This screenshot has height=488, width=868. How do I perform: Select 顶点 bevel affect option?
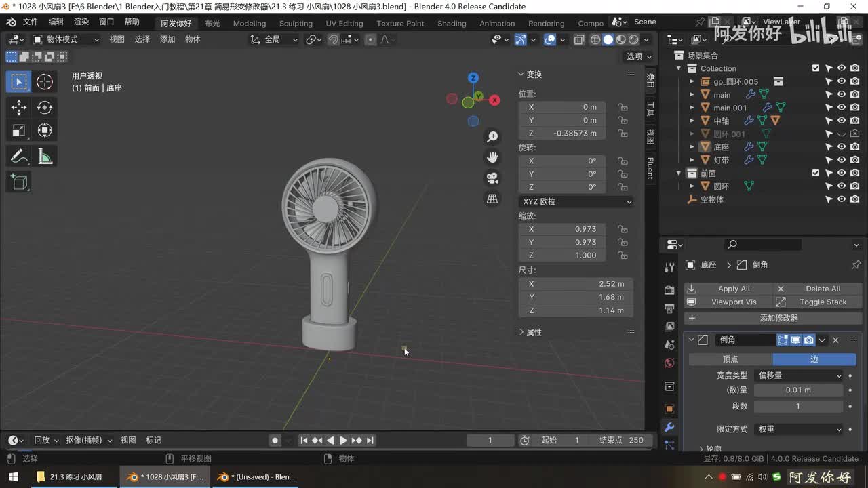[730, 359]
